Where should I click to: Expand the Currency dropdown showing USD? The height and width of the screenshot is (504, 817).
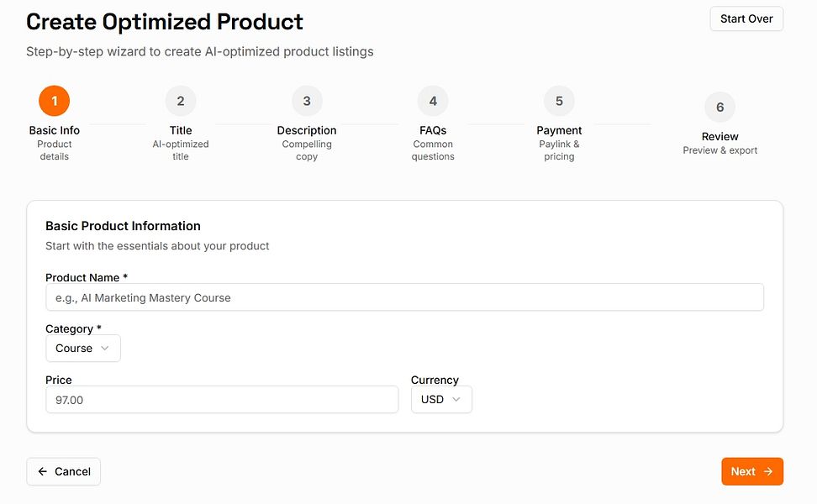pyautogui.click(x=441, y=399)
